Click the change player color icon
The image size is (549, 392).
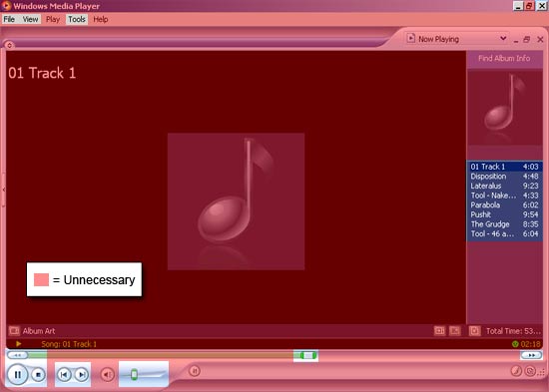pos(516,371)
